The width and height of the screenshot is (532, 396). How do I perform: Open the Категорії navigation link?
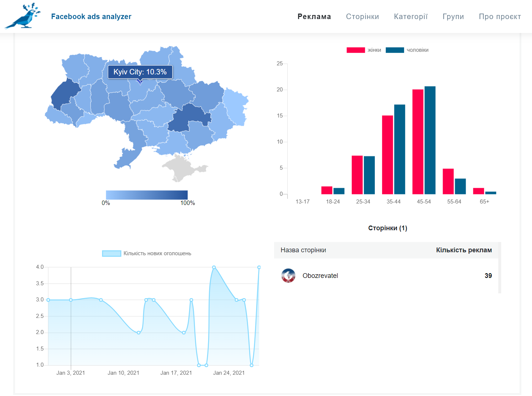[x=411, y=16]
